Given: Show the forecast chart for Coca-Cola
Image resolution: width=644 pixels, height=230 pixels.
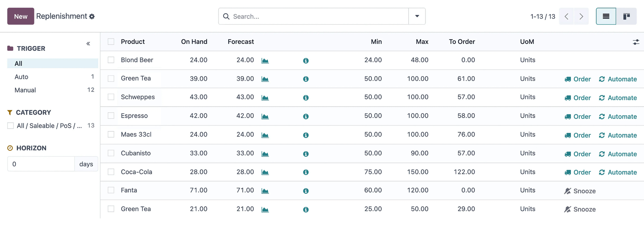Looking at the screenshot, I should pos(265,172).
